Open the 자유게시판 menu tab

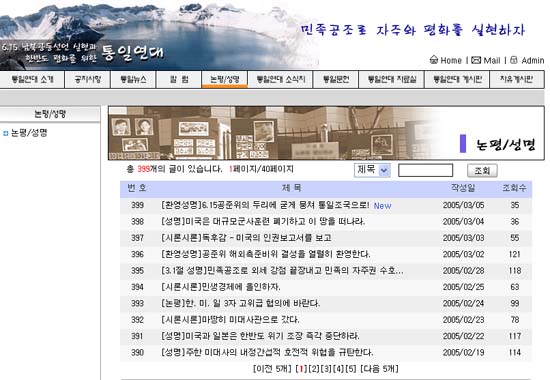point(517,79)
